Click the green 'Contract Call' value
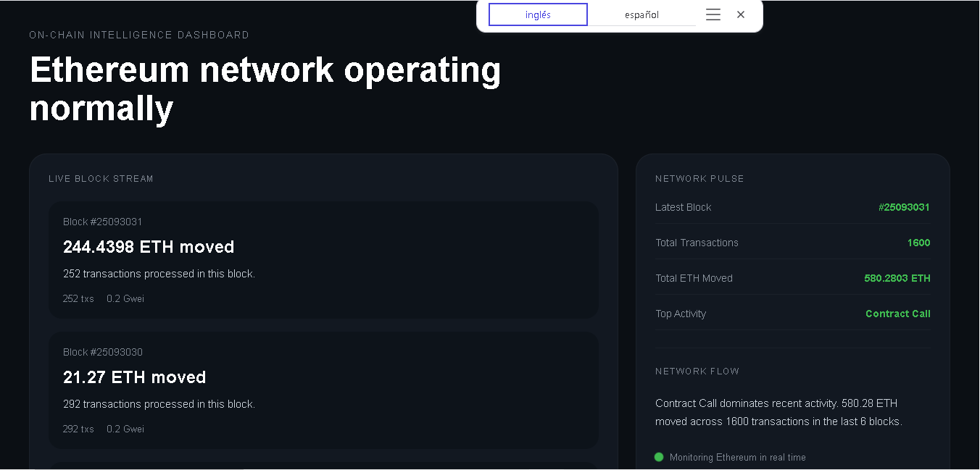Viewport: 980px width, 470px height. 898,314
